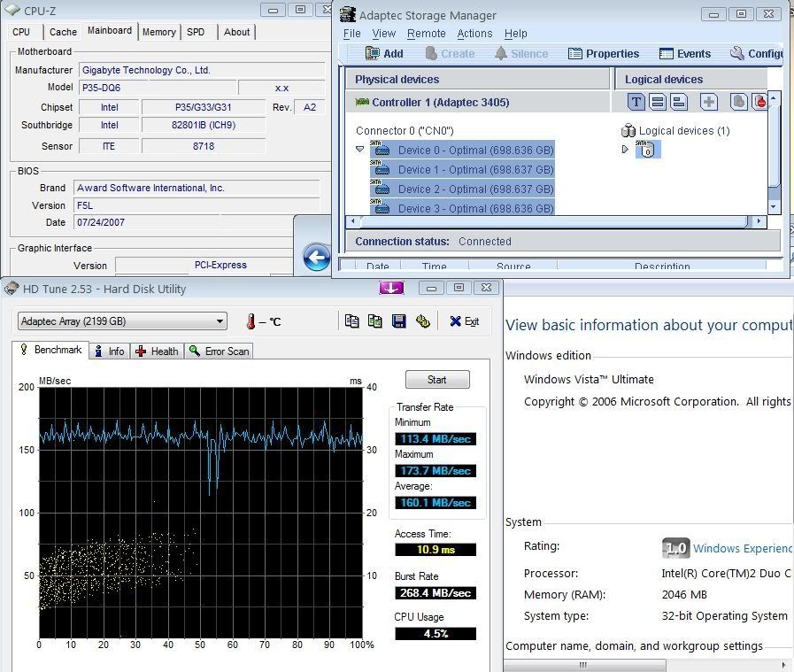Click Add in the Adaptec Storage Manager toolbar

[x=384, y=54]
